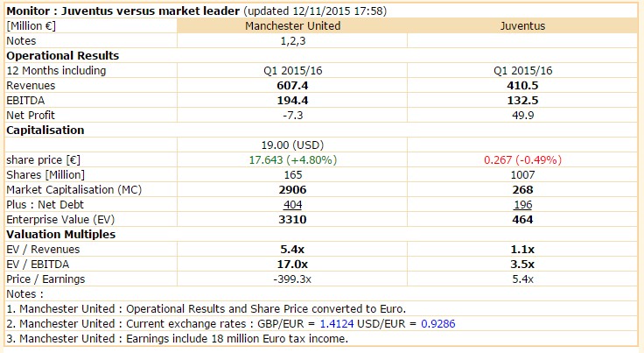
Task: Click Juventus net debt value 196
Action: (523, 204)
